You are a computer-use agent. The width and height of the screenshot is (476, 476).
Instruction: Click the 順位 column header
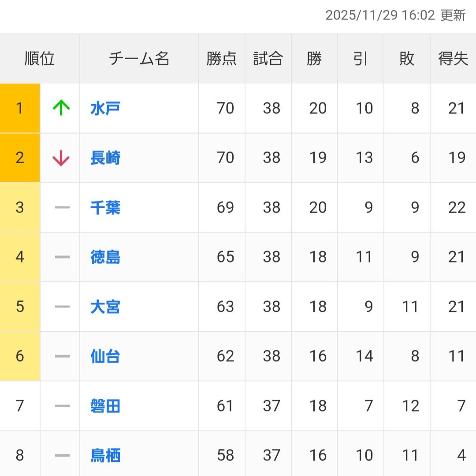coord(40,59)
